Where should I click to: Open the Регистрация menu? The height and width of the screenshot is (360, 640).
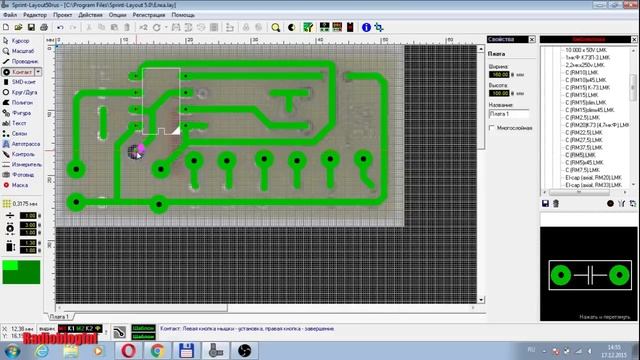coord(149,15)
